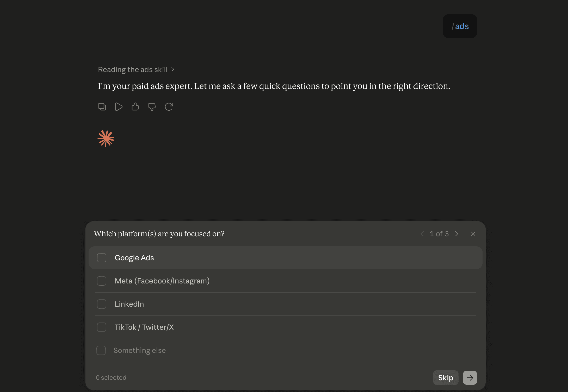Image resolution: width=568 pixels, height=392 pixels.
Task: Copy the assistant response
Action: pos(102,107)
